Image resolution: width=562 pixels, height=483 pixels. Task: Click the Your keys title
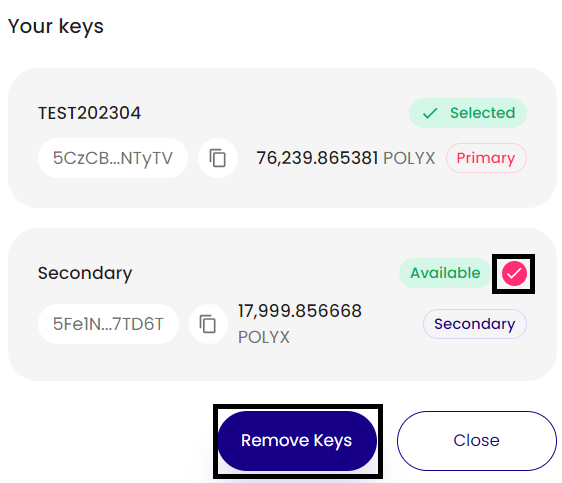pos(56,27)
